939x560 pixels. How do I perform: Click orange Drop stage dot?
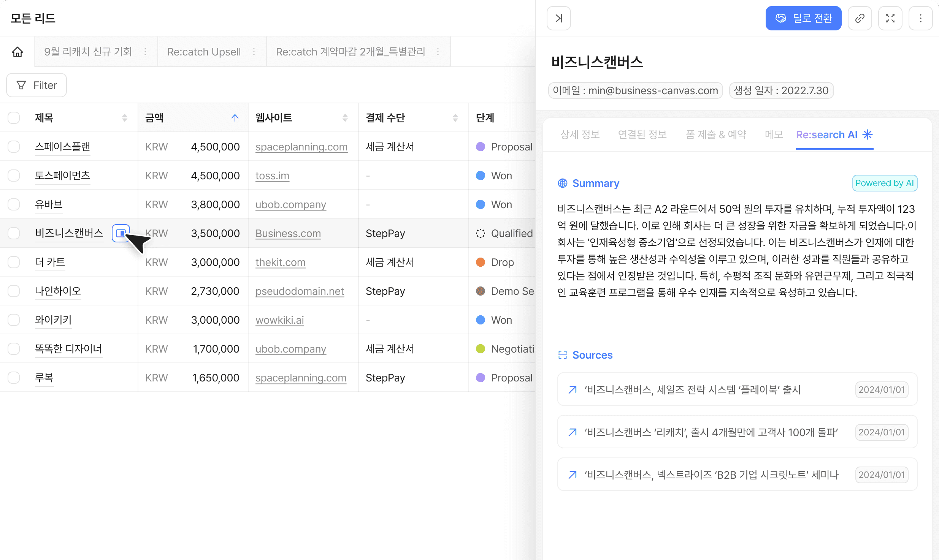(x=481, y=262)
